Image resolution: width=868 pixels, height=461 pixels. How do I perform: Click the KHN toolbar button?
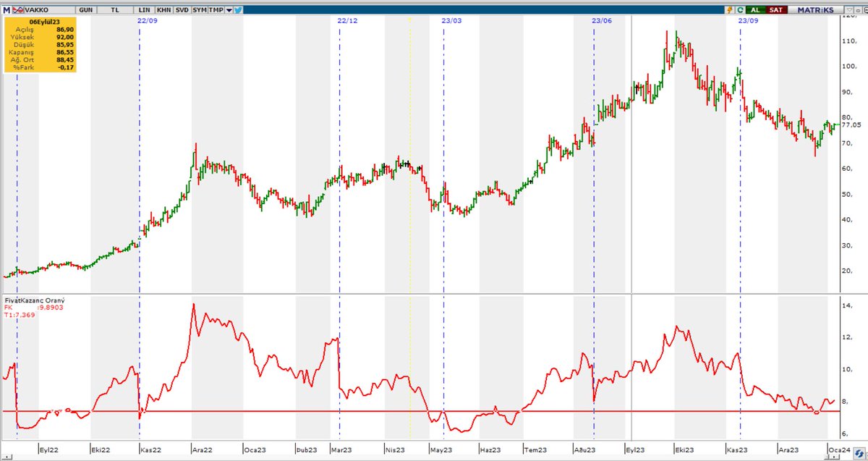click(x=163, y=10)
